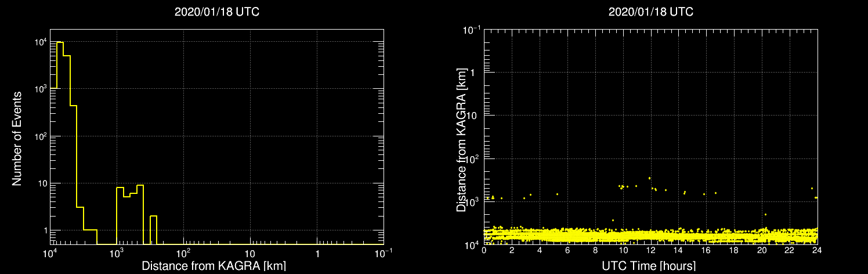Click the 10 tick on the Number of Events axis
868x274 pixels.
pos(42,183)
